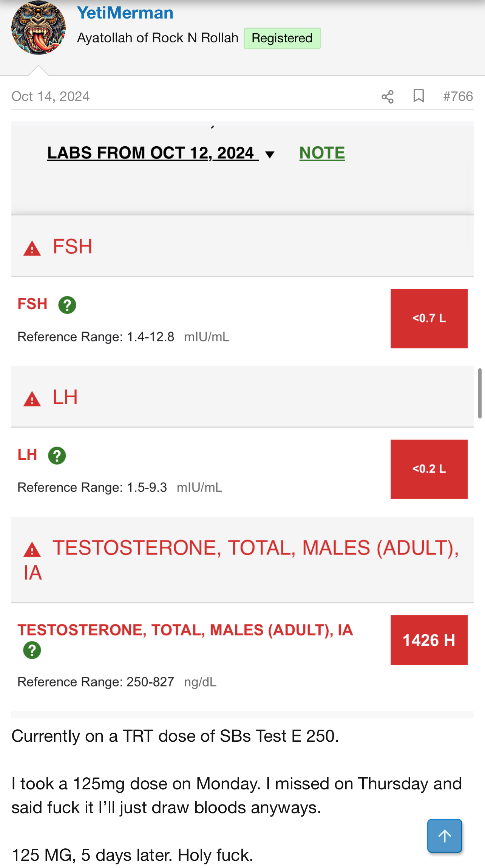
Task: Click the Testosterone help question mark icon
Action: 32,650
